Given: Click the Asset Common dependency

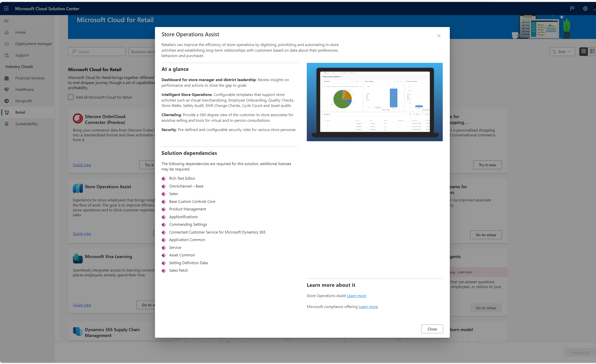Looking at the screenshot, I should (x=182, y=255).
